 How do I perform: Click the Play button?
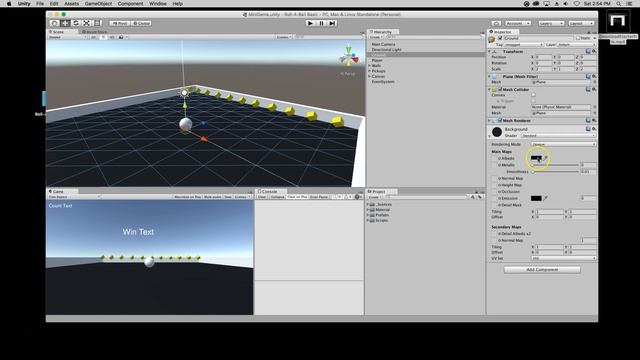point(310,23)
